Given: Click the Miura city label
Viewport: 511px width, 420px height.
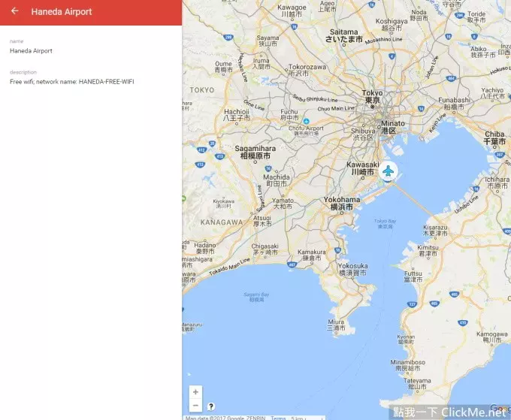Looking at the screenshot, I should (x=336, y=325).
